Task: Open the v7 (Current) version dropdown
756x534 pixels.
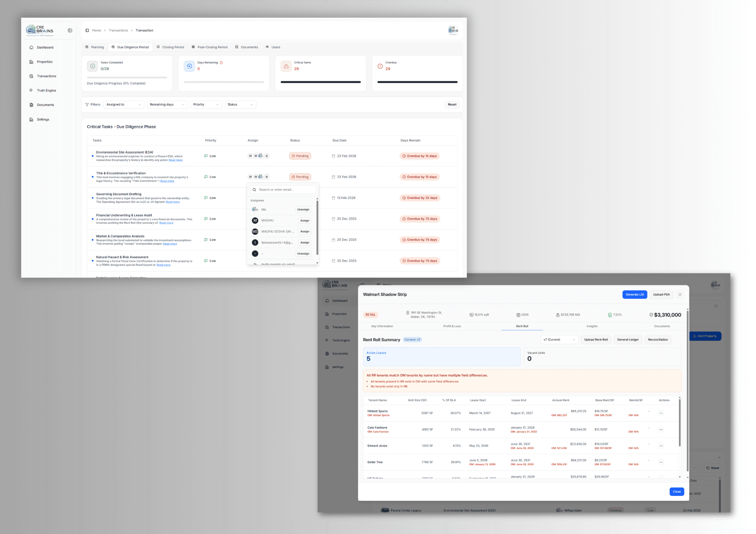Action: [x=559, y=340]
